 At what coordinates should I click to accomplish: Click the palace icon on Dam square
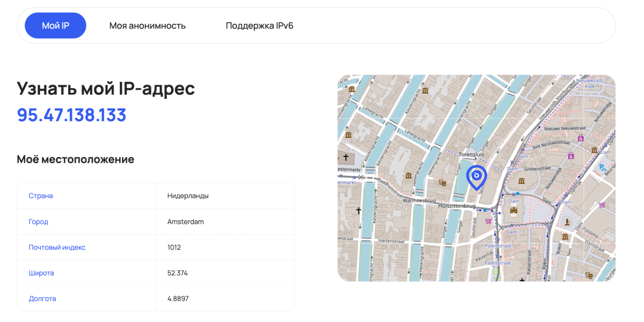point(514,211)
